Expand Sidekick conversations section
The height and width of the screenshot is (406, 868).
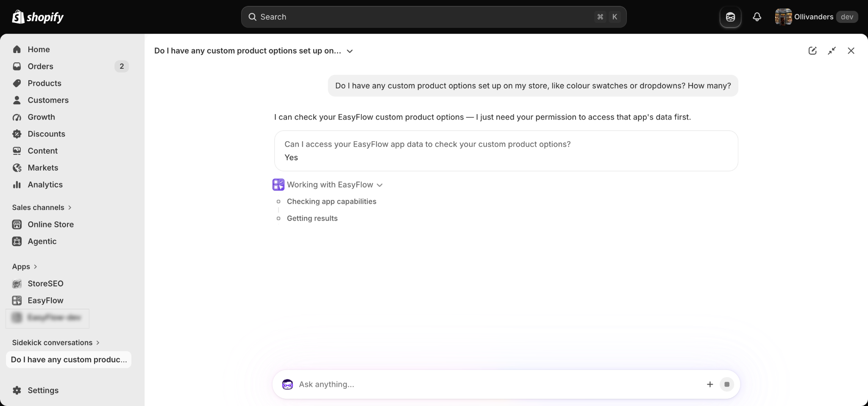point(56,342)
